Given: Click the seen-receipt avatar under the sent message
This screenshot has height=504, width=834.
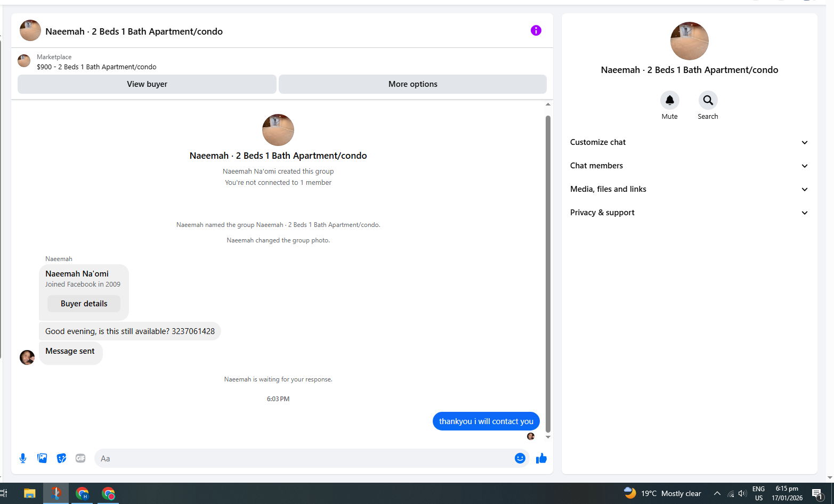Looking at the screenshot, I should (531, 436).
